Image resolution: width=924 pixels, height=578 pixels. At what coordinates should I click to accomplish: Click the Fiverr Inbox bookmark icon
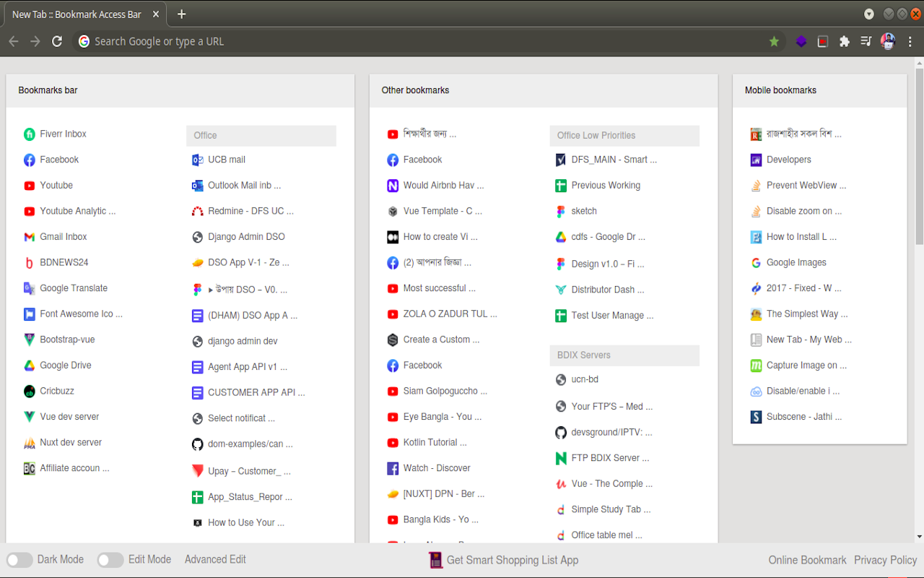tap(30, 134)
